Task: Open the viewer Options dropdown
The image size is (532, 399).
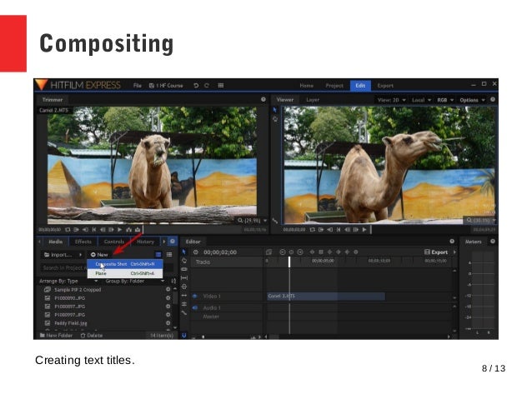Action: tap(472, 100)
